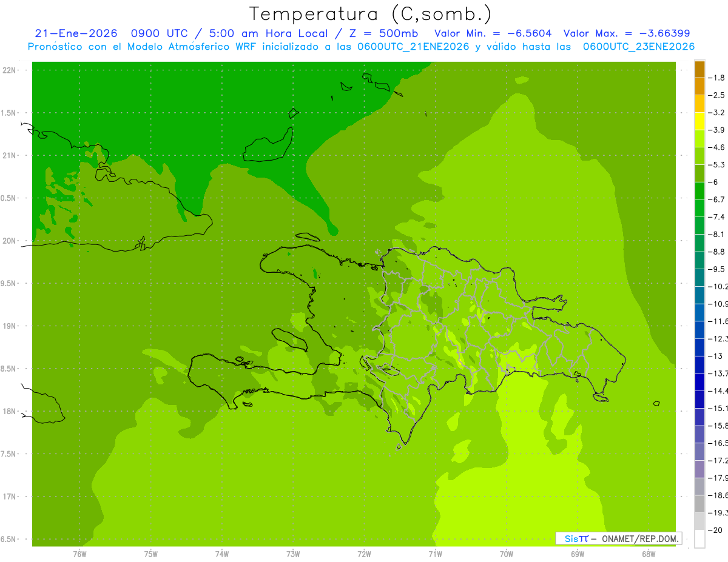Image resolution: width=728 pixels, height=562 pixels.
Task: Click the '19N' latitude label
Action: click(8, 326)
